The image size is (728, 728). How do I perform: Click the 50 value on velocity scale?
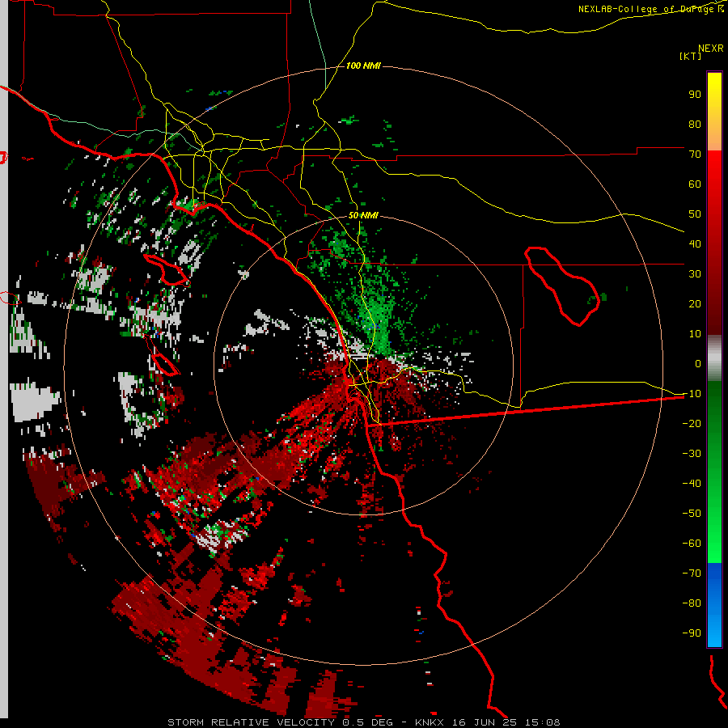pyautogui.click(x=695, y=214)
